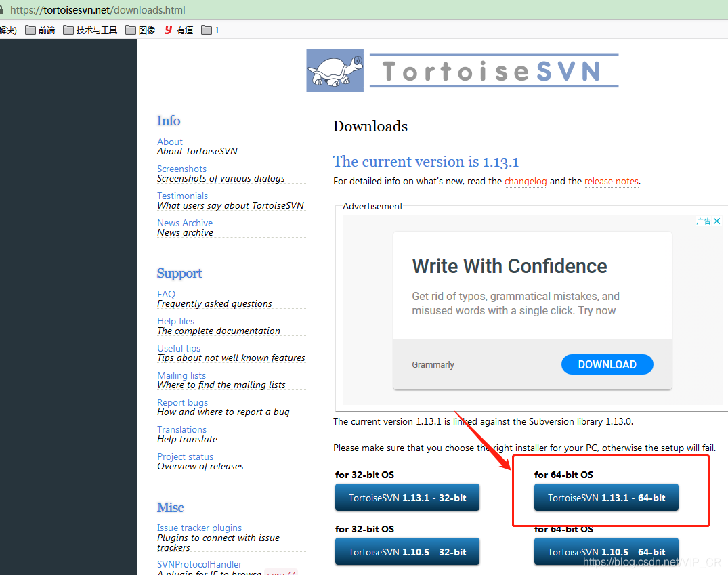The image size is (728, 575).
Task: Open the 技术与工具 bookmark folder
Action: pyautogui.click(x=90, y=30)
